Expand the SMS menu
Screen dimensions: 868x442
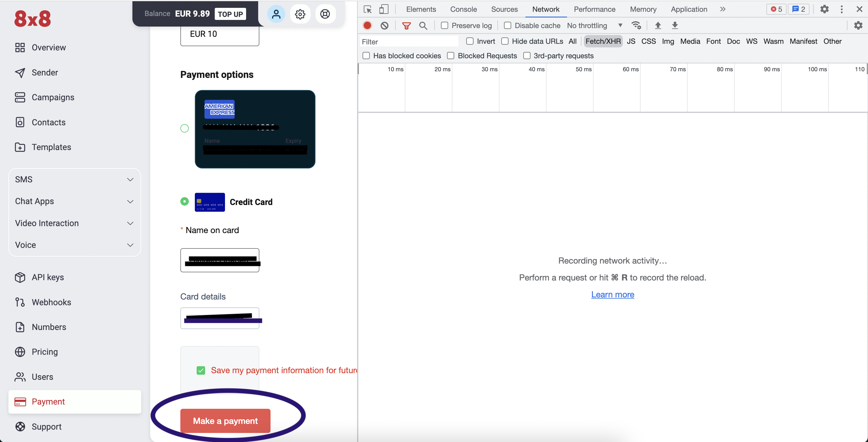(74, 180)
